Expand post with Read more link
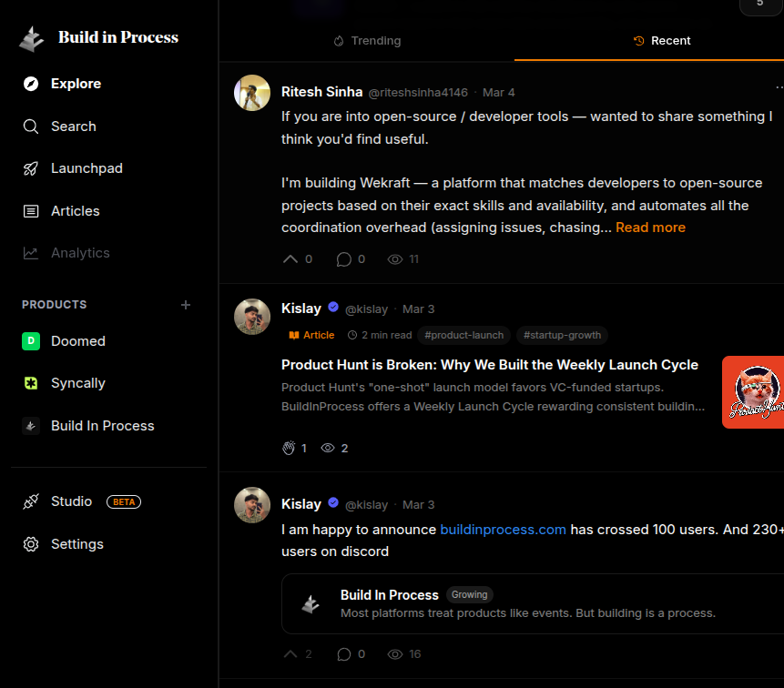 pyautogui.click(x=650, y=228)
